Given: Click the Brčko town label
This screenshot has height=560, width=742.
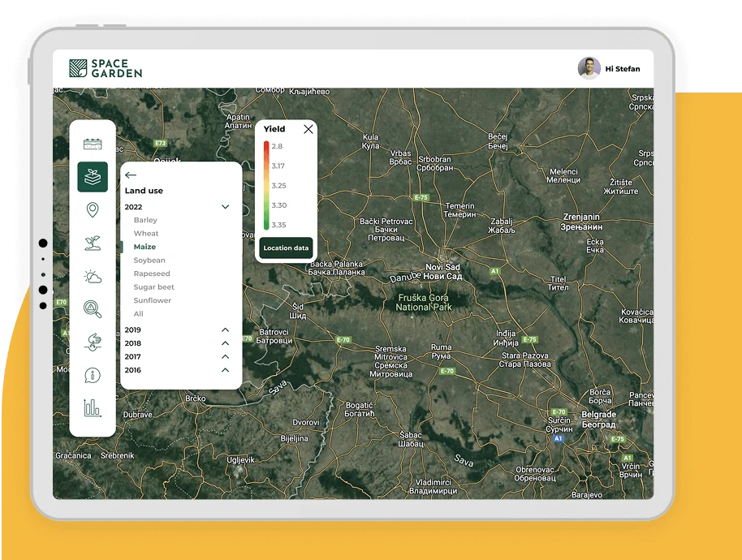Looking at the screenshot, I should [x=196, y=398].
